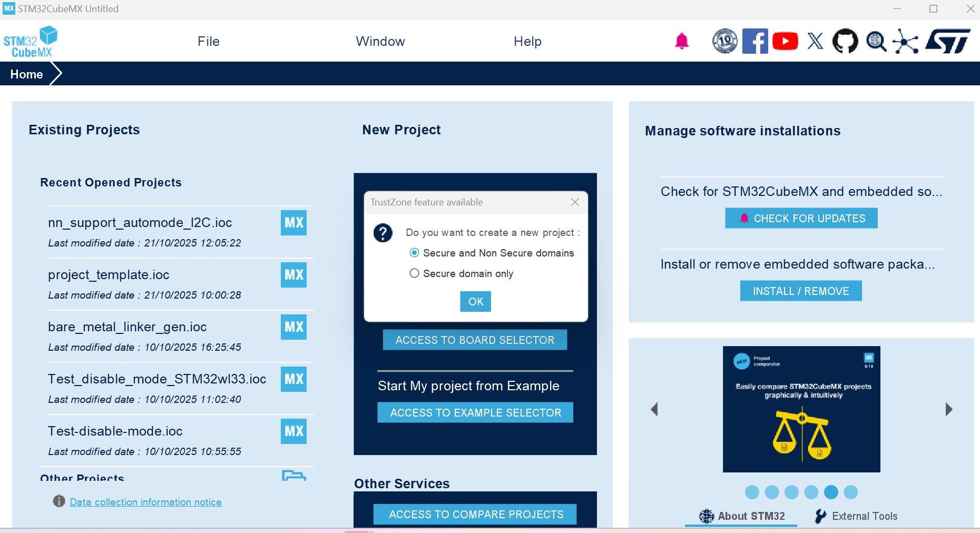The height and width of the screenshot is (533, 980).
Task: Click ACCESS TO EXAMPLE SELECTOR button
Action: coord(475,413)
